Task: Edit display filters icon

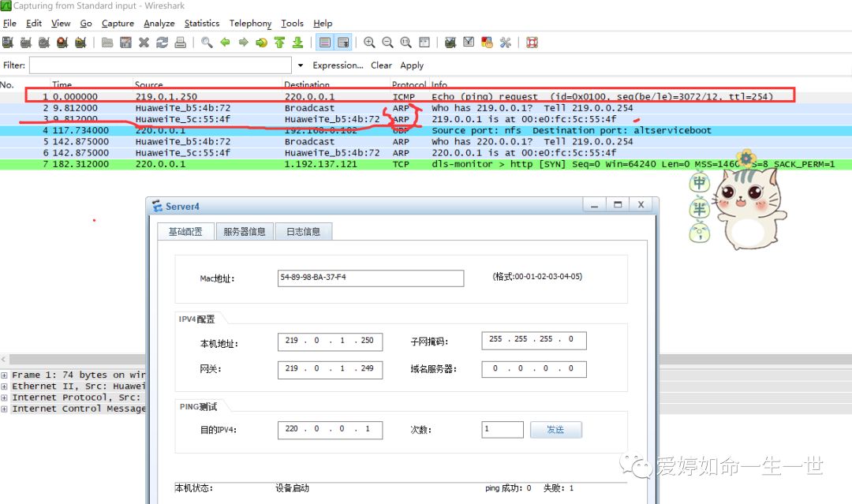Action: tap(469, 43)
